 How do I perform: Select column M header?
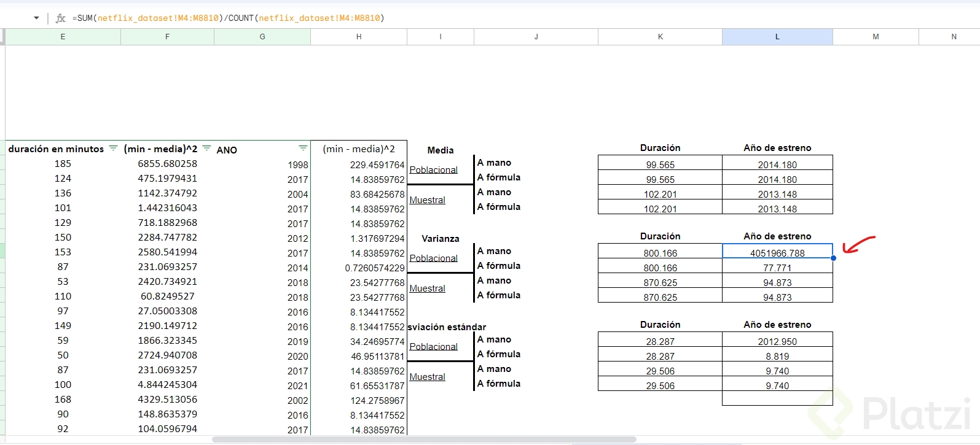[x=876, y=37]
